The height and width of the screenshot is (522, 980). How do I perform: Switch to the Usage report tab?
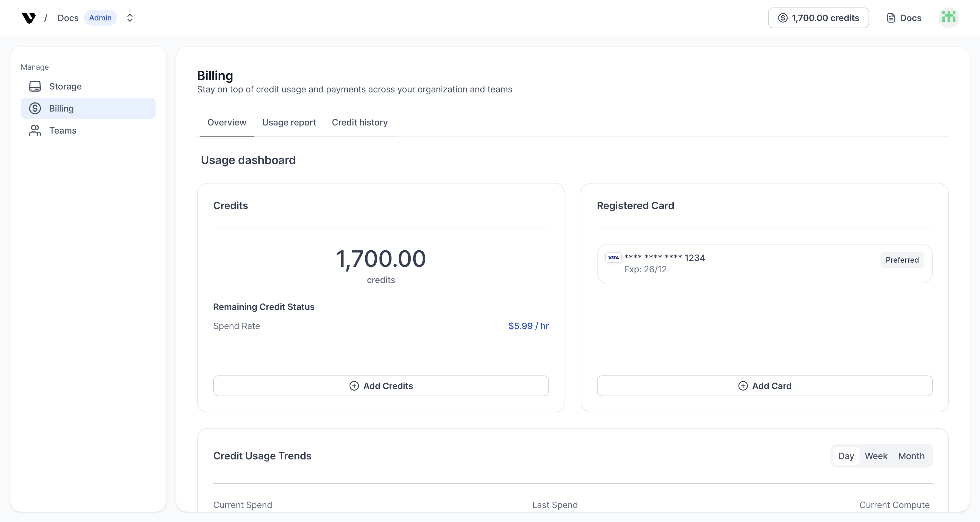(289, 122)
